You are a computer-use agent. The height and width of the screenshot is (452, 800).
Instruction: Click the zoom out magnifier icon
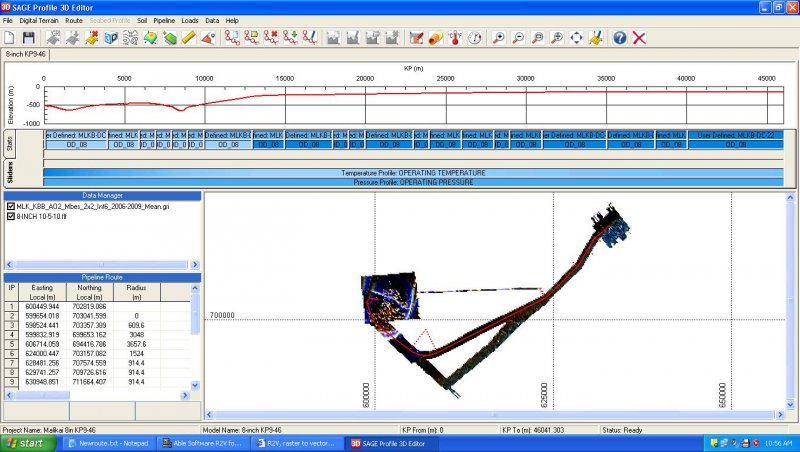pos(518,38)
